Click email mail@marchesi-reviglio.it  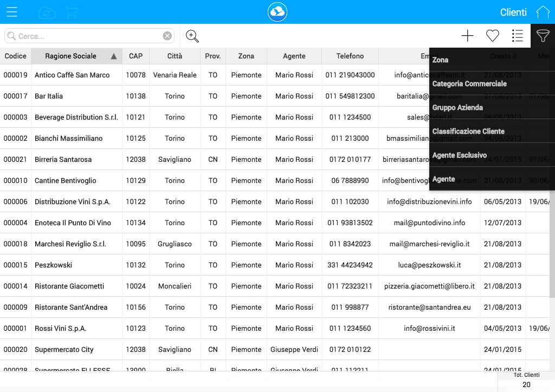point(429,244)
